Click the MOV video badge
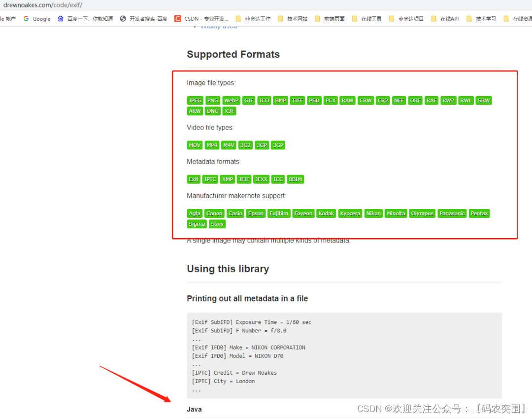The height and width of the screenshot is (418, 532). coord(195,145)
